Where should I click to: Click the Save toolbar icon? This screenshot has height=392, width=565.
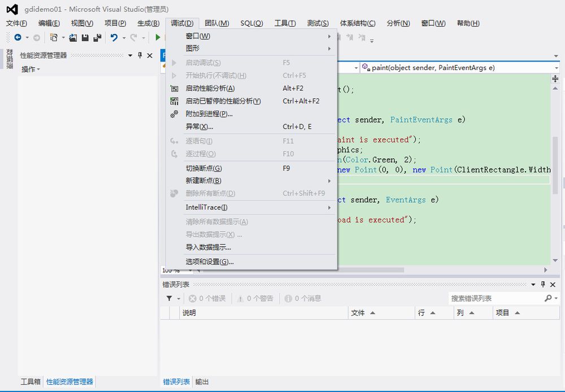click(85, 37)
